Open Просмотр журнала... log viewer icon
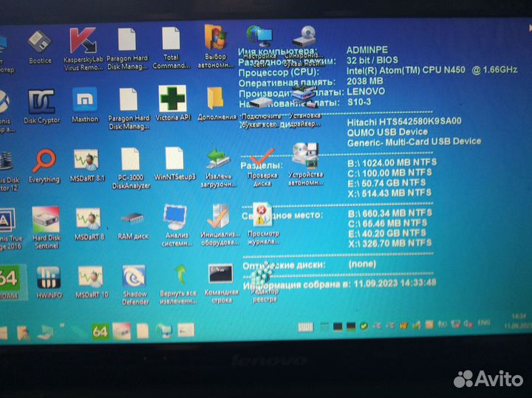The width and height of the screenshot is (532, 398). (263, 224)
